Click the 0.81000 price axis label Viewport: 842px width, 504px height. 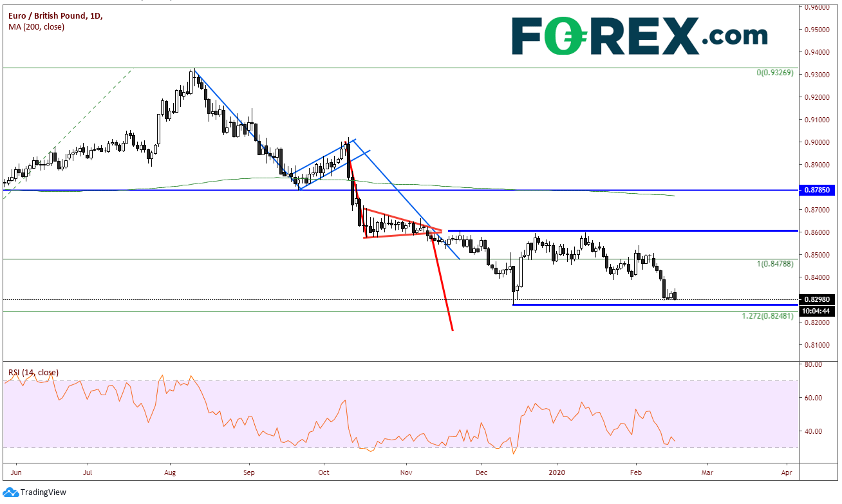(816, 345)
